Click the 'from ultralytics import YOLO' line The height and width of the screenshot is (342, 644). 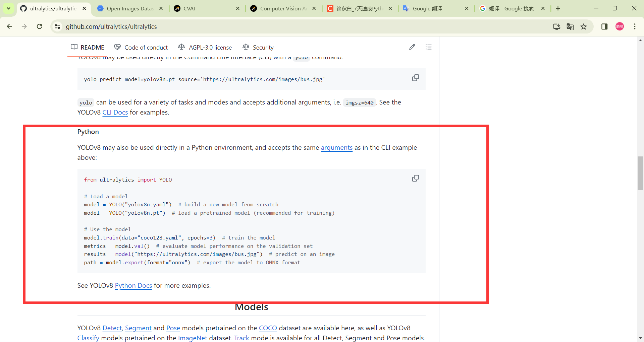(x=128, y=180)
